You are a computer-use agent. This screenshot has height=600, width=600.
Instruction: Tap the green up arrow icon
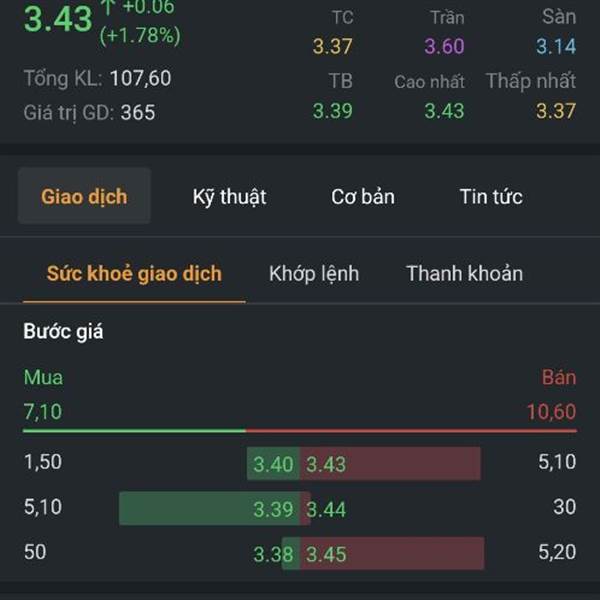coord(108,7)
